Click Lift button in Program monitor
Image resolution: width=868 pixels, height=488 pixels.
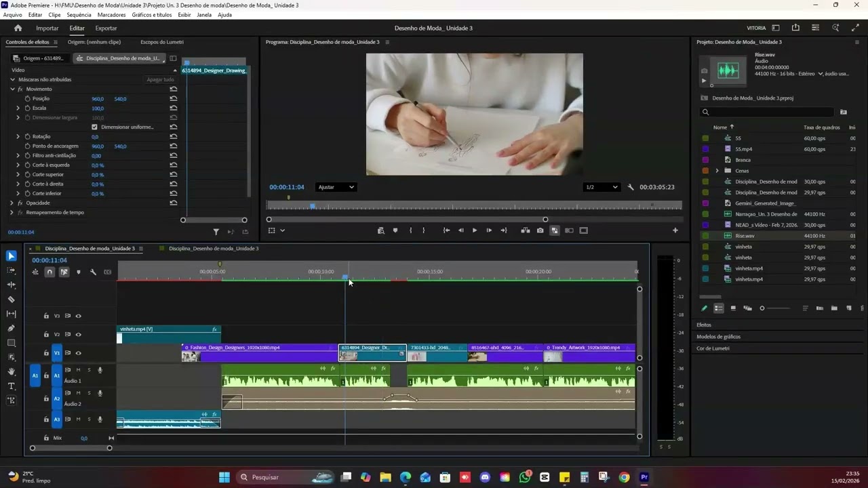525,230
